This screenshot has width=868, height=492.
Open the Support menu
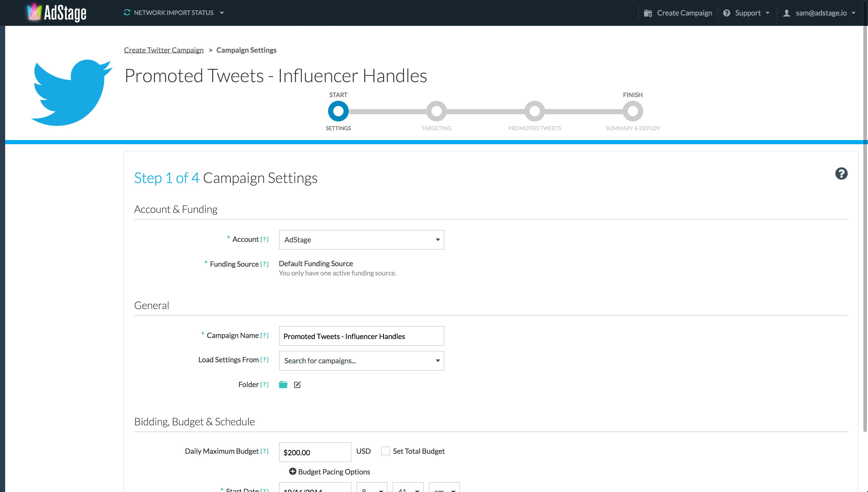pyautogui.click(x=746, y=13)
